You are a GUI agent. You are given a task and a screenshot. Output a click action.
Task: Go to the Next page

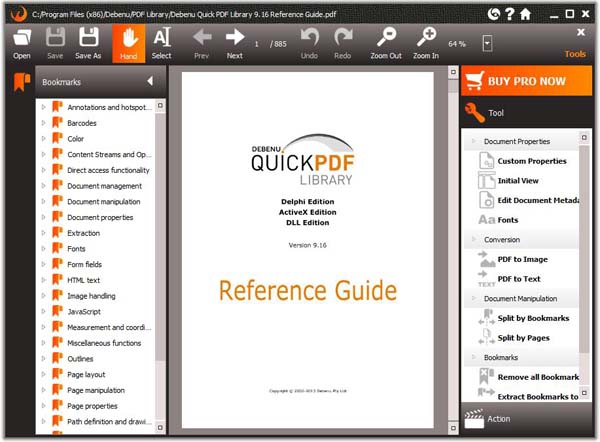(235, 44)
